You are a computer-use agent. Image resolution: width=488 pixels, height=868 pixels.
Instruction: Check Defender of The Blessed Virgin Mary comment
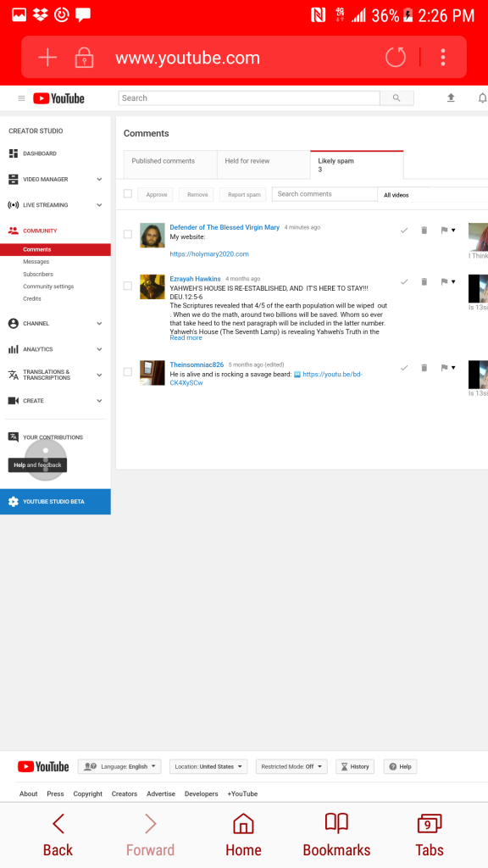[128, 234]
